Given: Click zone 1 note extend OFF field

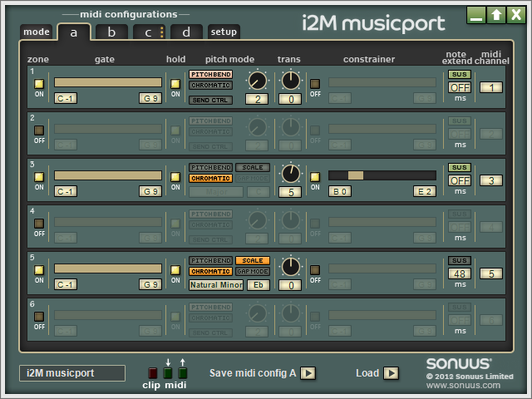Looking at the screenshot, I should [x=460, y=87].
